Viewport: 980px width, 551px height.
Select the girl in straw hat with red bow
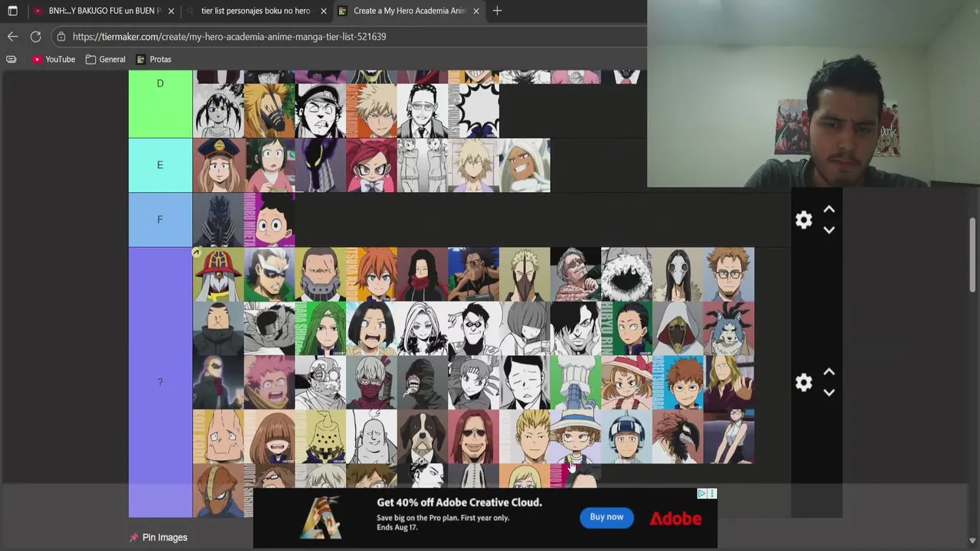pyautogui.click(x=626, y=383)
